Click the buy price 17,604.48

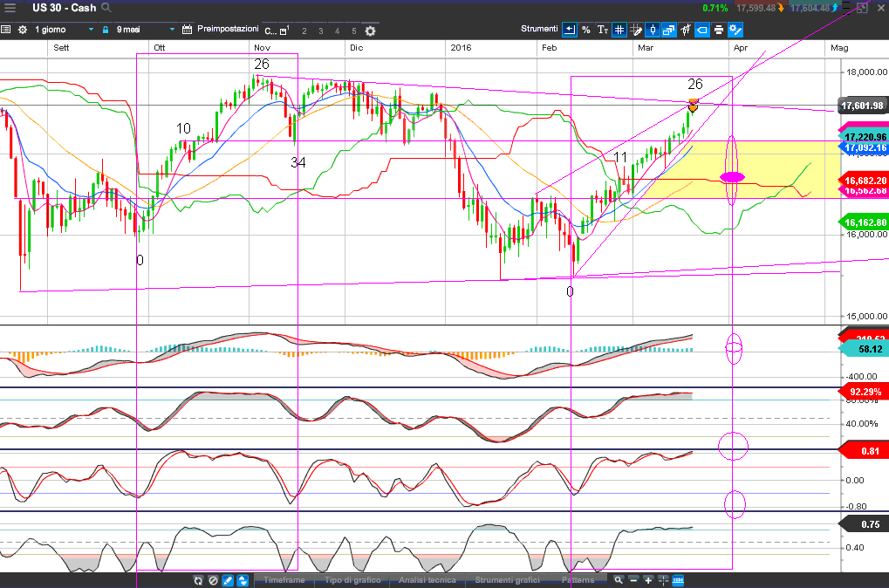[810, 8]
